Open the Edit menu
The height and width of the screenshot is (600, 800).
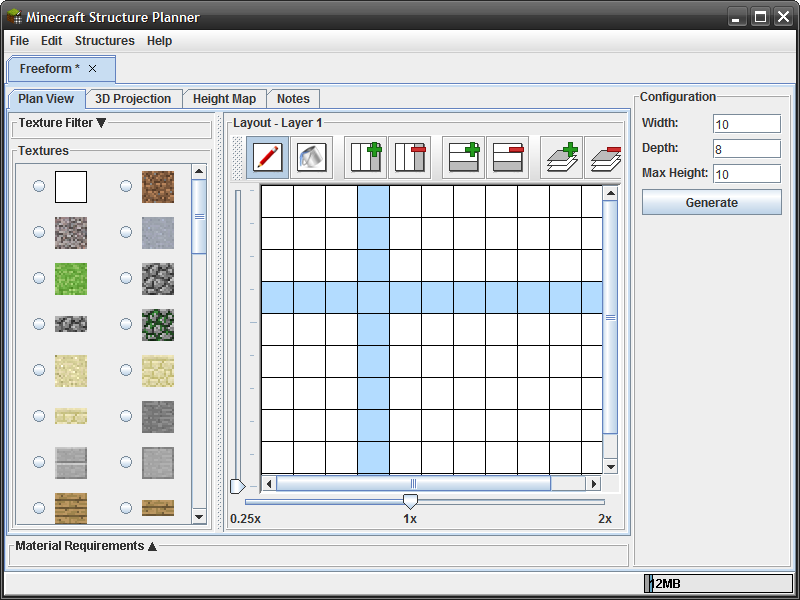52,41
